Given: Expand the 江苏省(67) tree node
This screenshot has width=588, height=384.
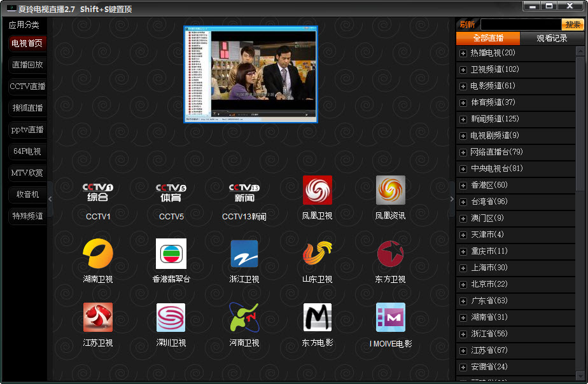Looking at the screenshot, I should [x=463, y=351].
